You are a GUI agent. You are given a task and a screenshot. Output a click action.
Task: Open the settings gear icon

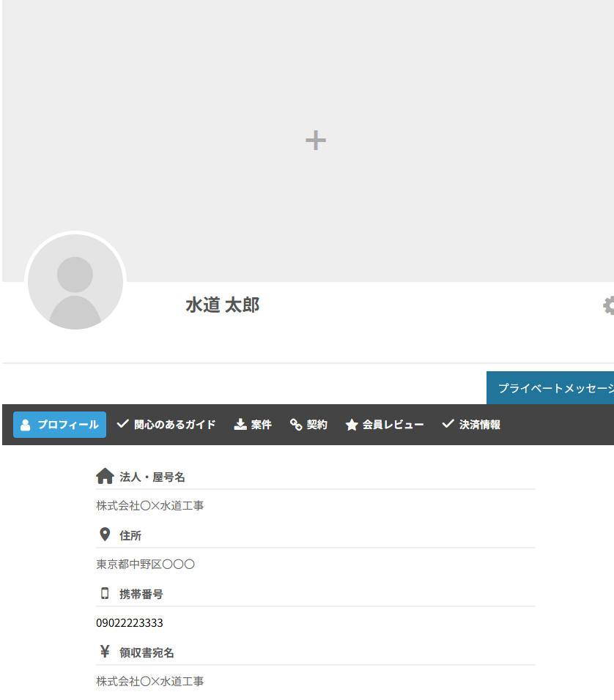coord(609,305)
